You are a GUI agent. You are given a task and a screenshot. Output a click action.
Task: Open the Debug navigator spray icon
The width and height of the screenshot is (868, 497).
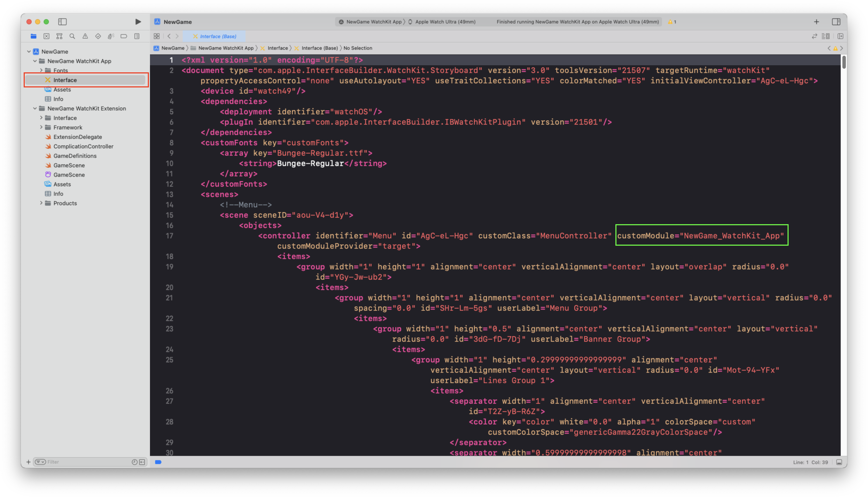tap(111, 36)
